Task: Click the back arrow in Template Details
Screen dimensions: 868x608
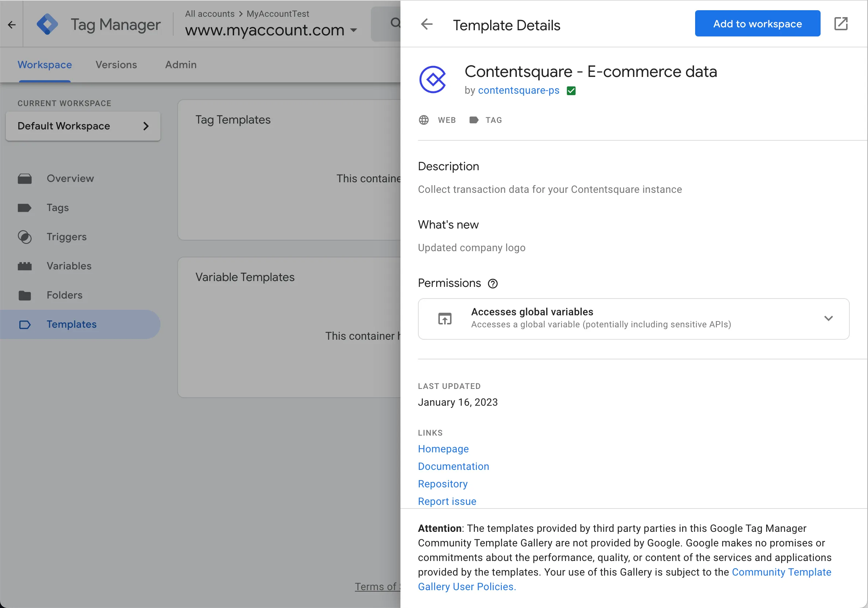Action: (x=426, y=24)
